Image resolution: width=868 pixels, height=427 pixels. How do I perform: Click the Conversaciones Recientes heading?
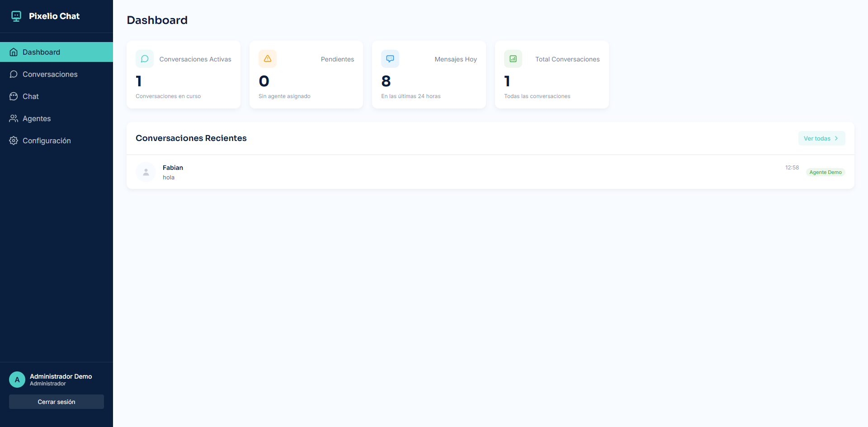tap(191, 138)
